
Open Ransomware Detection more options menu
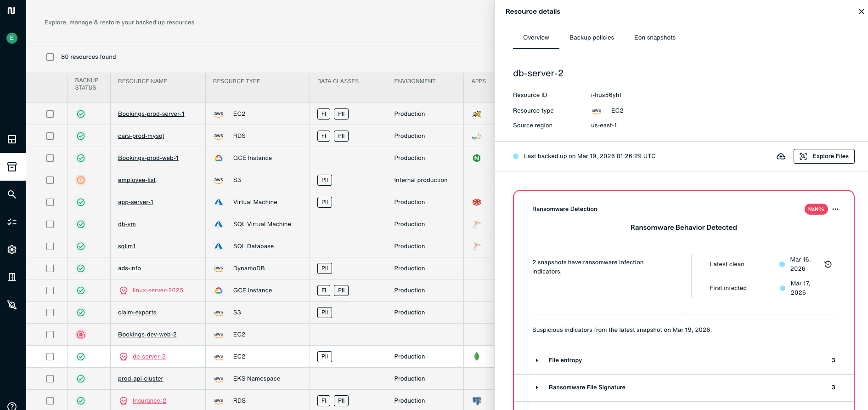pos(835,209)
